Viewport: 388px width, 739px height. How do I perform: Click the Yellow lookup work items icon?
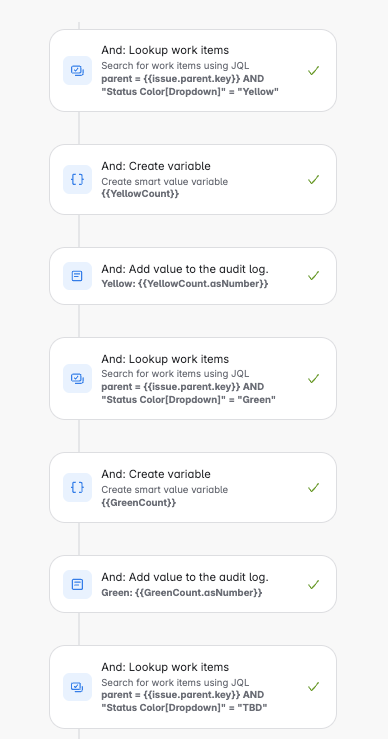[x=77, y=71]
